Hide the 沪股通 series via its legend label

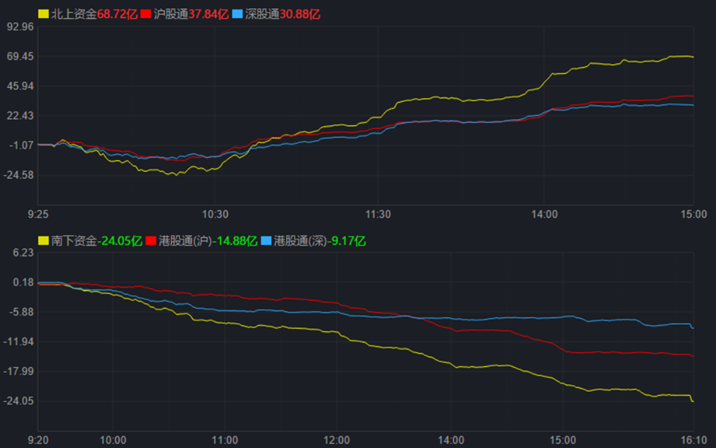tap(171, 15)
